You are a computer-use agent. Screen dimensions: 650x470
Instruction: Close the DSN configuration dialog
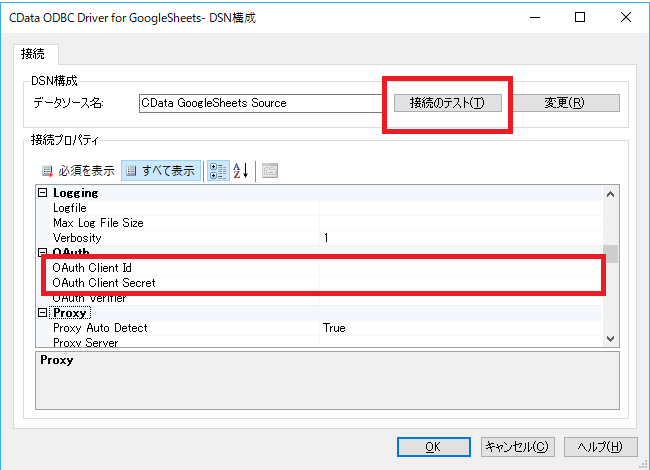point(626,17)
